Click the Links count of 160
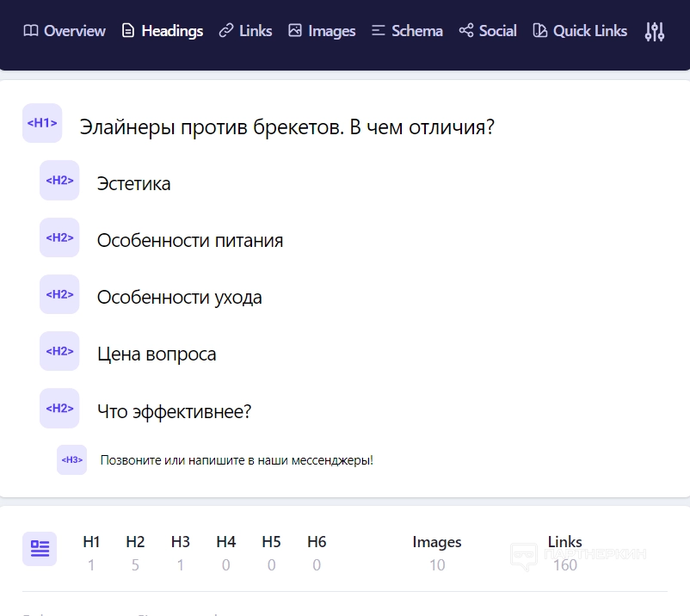This screenshot has height=616, width=690. [x=565, y=565]
